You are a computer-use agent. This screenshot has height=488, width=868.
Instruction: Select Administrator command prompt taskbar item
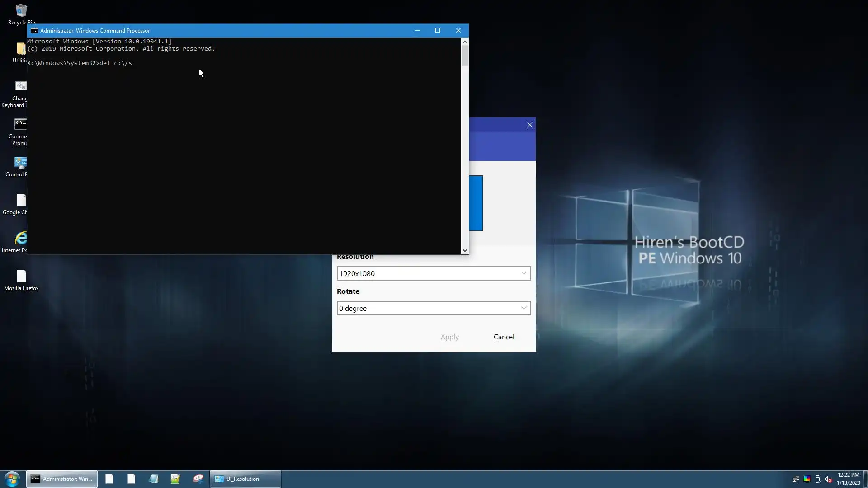click(62, 479)
